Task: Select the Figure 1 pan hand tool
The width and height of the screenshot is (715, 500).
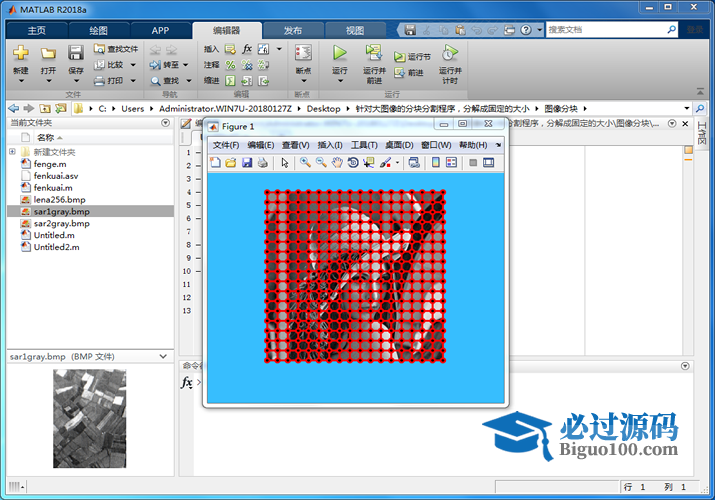Action: (x=337, y=163)
